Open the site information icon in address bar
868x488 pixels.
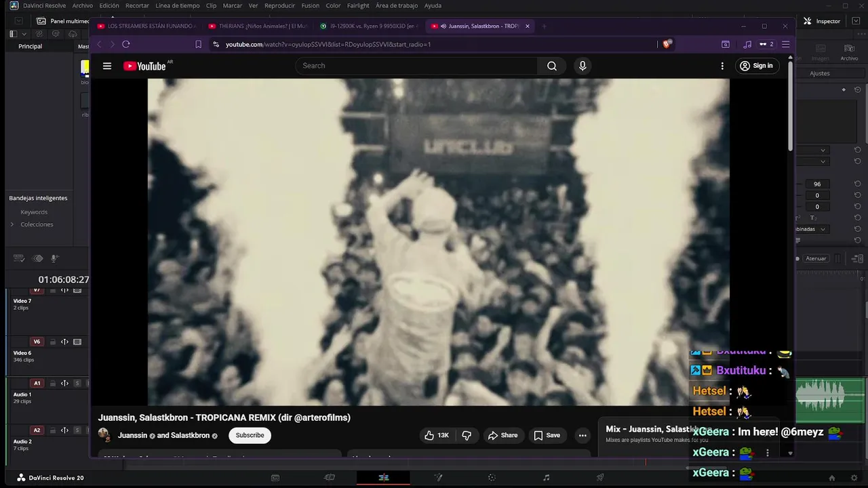coord(216,44)
